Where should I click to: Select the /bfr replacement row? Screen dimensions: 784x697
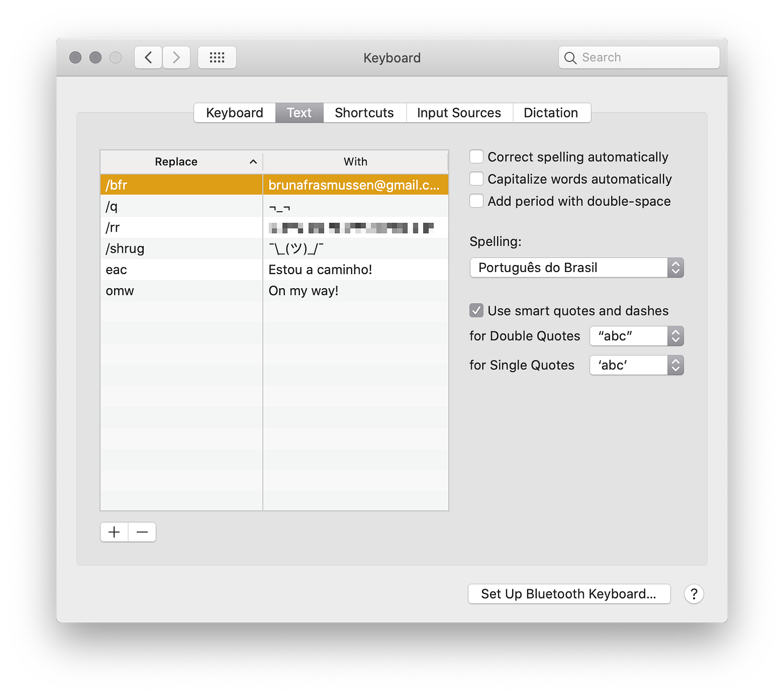coord(274,185)
